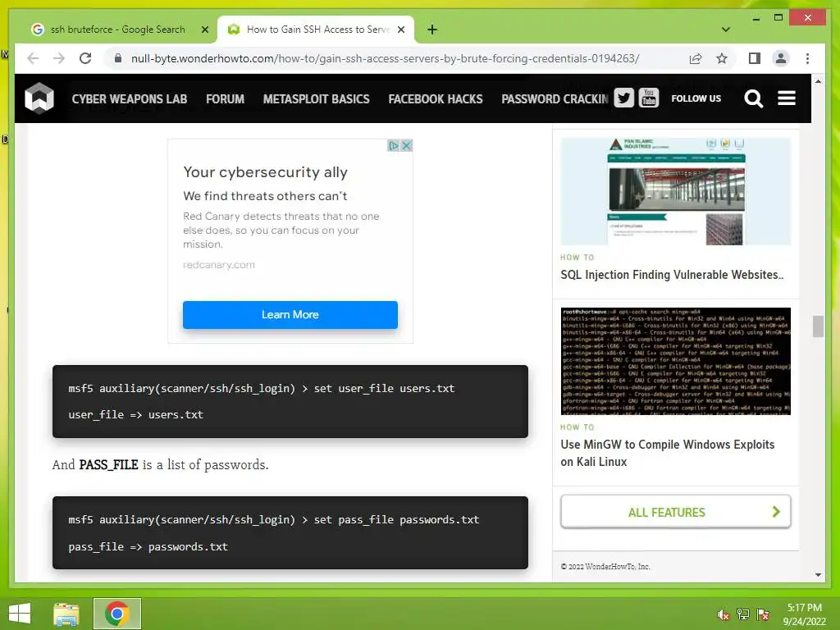Image resolution: width=840 pixels, height=630 pixels.
Task: Open Chrome three-dot menu
Action: click(x=807, y=58)
